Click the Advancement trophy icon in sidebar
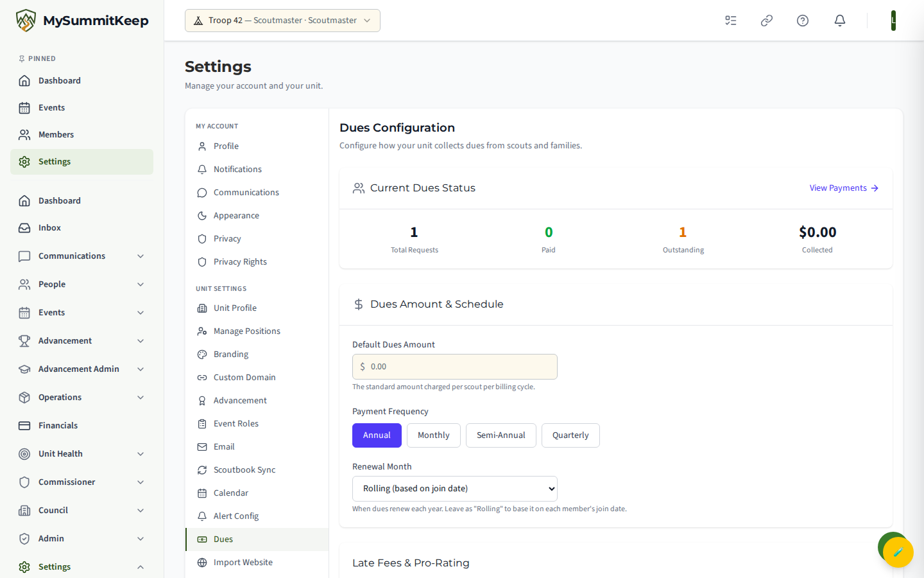 pyautogui.click(x=24, y=341)
